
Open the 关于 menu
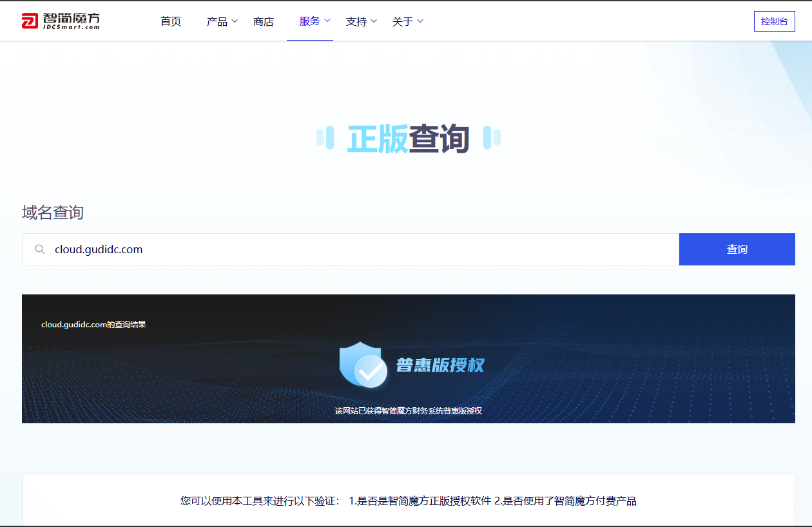pos(403,21)
